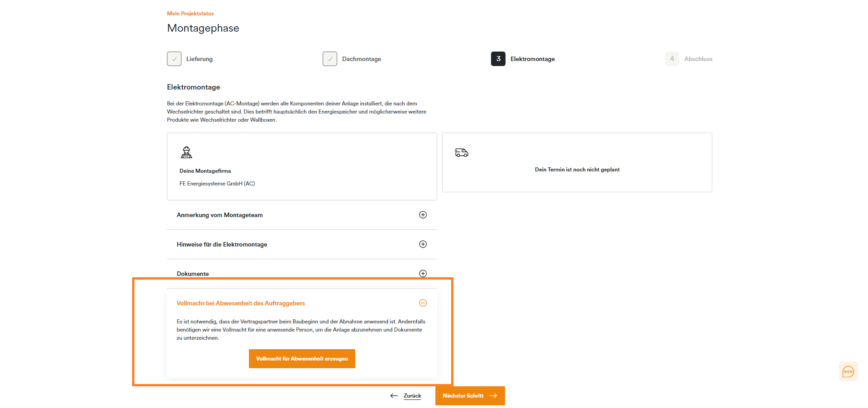Open the Lieferung step label
This screenshot has height=408, width=868.
(x=200, y=59)
